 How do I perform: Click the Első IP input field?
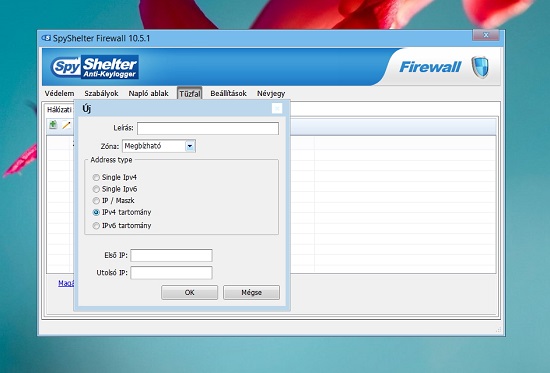coord(172,255)
